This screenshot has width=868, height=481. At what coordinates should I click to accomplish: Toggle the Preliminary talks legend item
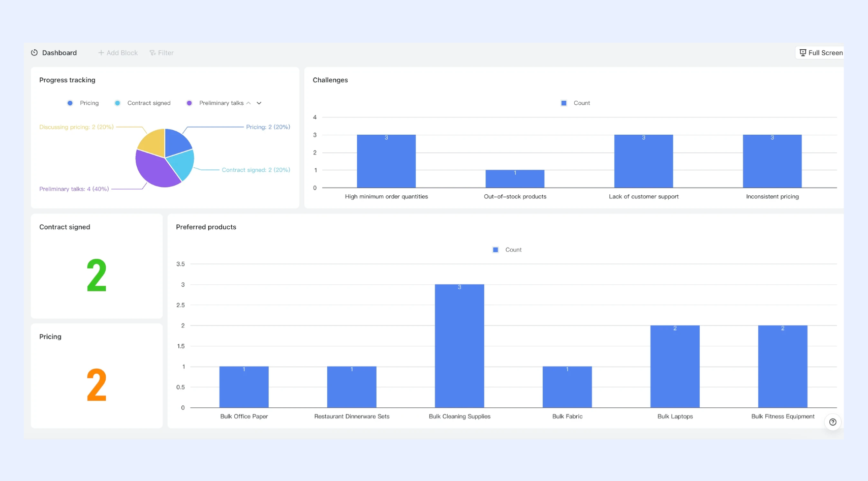(215, 103)
